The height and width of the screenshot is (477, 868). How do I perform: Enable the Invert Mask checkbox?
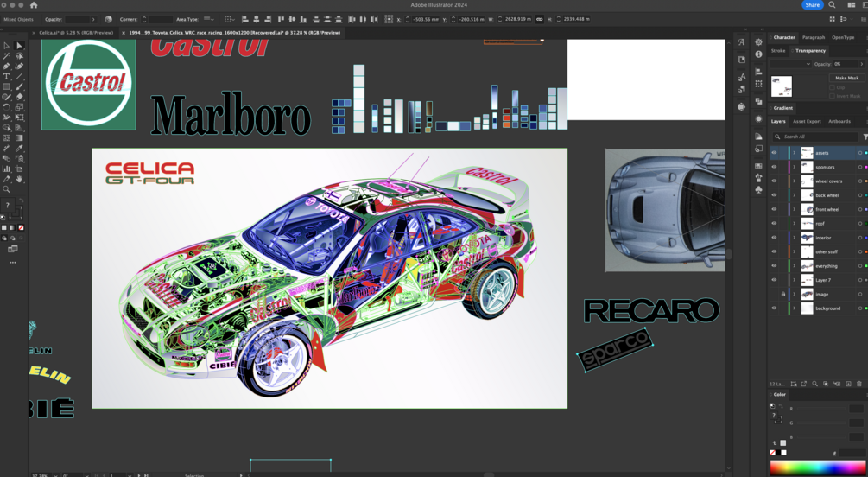point(832,96)
